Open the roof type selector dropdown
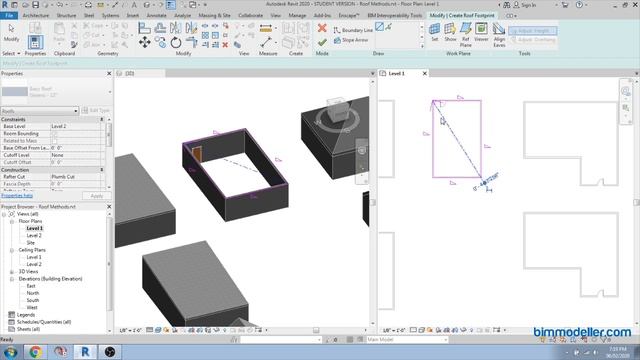Viewport: 640px width, 360px height. (x=110, y=92)
